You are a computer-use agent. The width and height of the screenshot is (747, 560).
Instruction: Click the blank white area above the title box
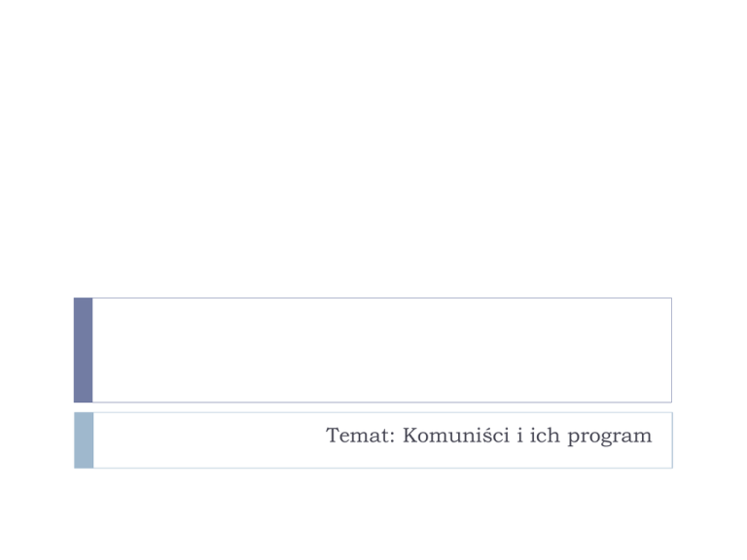373,146
